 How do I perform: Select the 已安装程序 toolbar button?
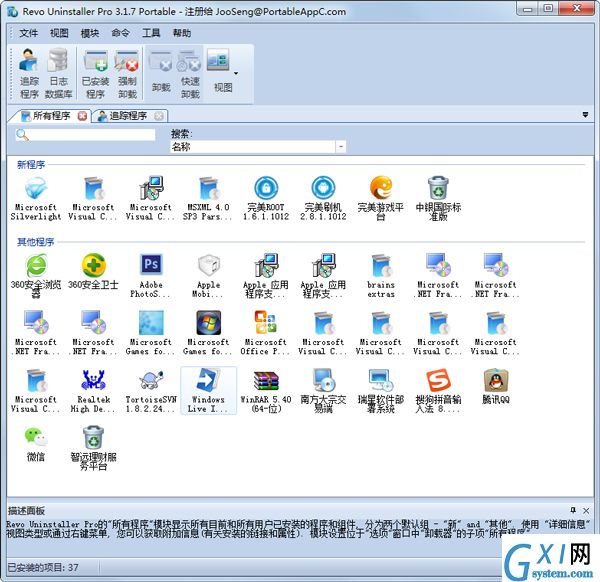95,73
